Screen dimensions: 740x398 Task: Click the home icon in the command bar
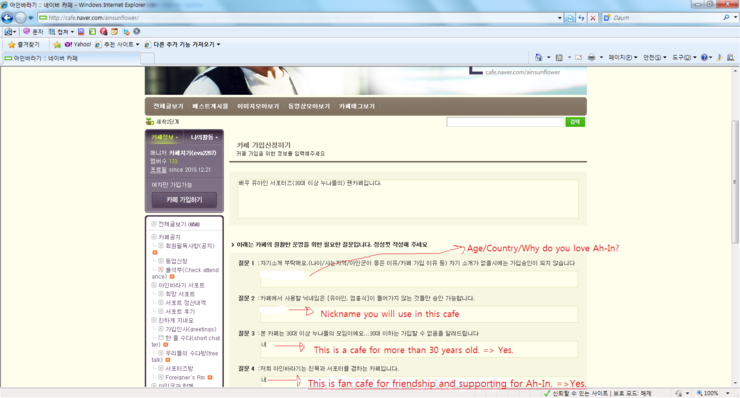click(x=538, y=57)
